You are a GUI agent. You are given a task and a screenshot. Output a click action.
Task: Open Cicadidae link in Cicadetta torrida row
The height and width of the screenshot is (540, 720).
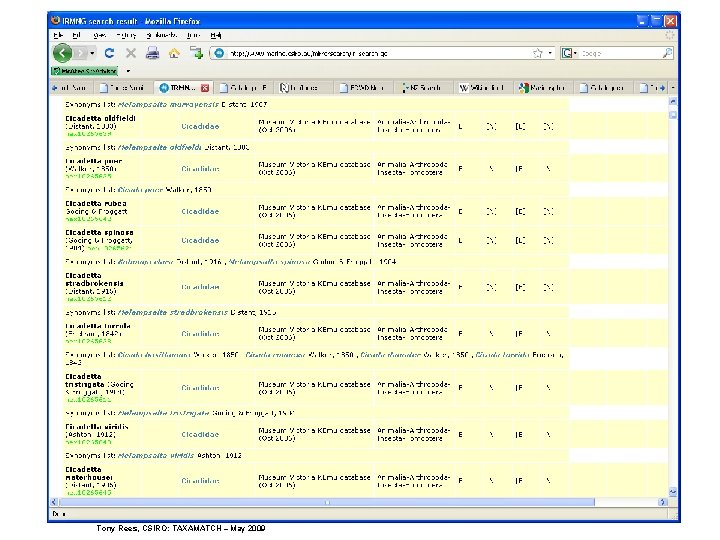200,334
